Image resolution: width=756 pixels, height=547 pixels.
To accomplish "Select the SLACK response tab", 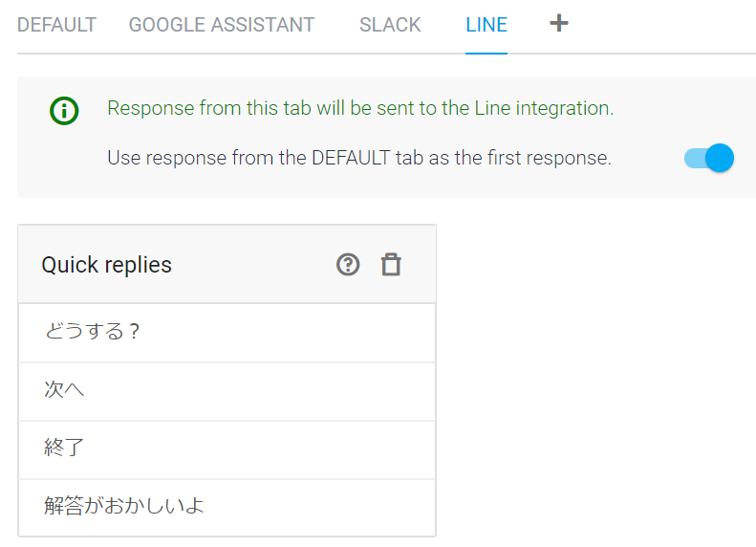I will point(390,25).
